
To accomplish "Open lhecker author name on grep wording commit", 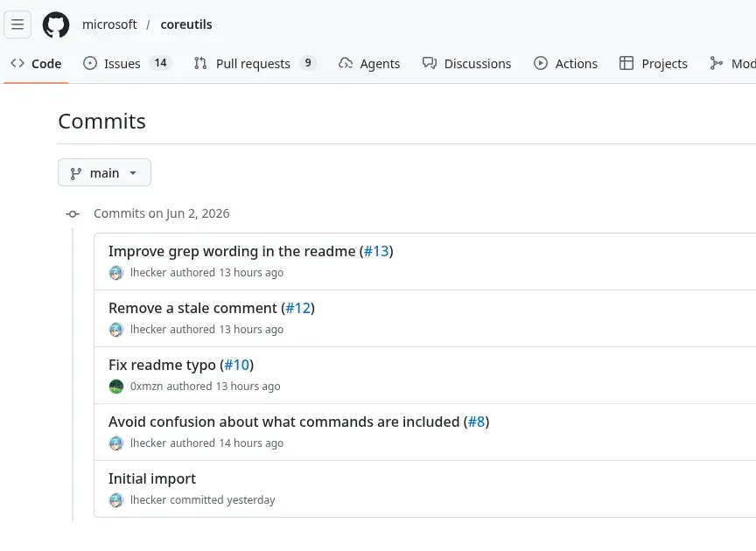I will (x=148, y=272).
